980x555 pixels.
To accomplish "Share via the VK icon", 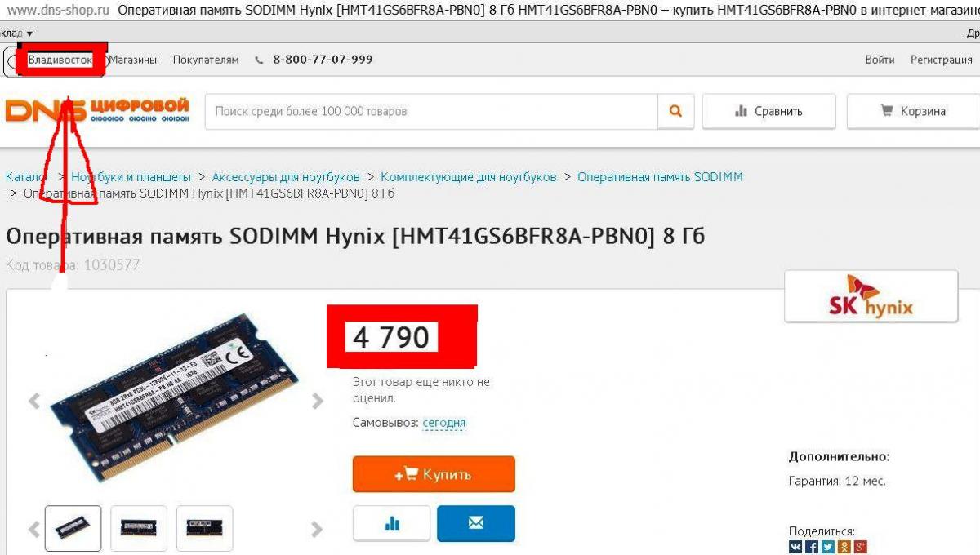I will pos(795,547).
